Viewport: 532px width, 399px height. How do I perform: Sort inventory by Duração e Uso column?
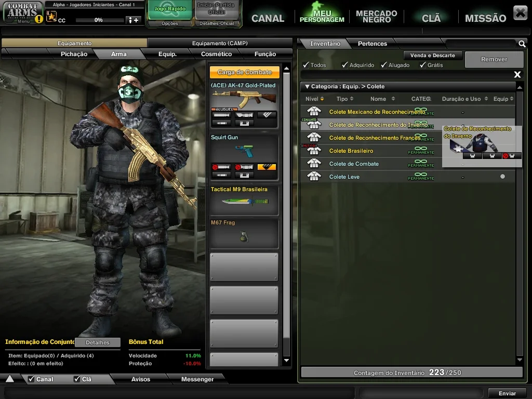[x=464, y=99]
